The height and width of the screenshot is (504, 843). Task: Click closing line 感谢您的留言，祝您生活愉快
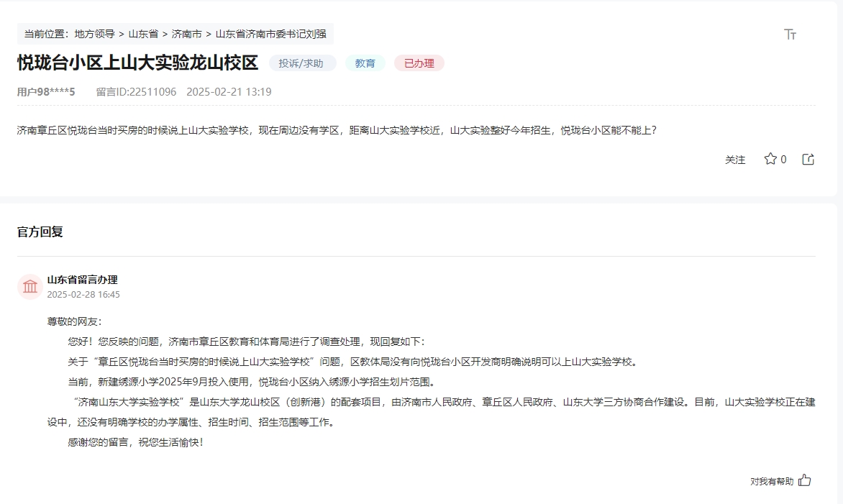click(135, 442)
